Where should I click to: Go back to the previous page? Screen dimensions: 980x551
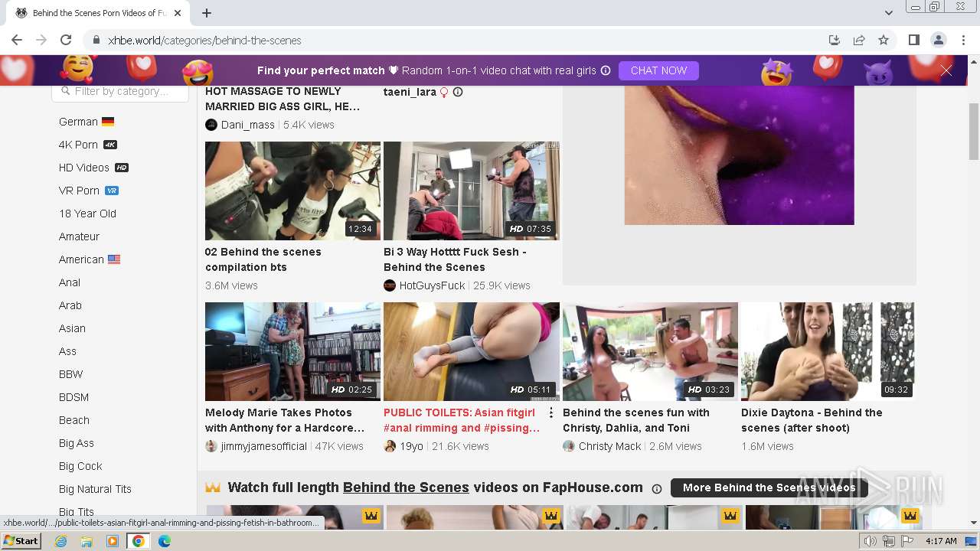point(17,40)
